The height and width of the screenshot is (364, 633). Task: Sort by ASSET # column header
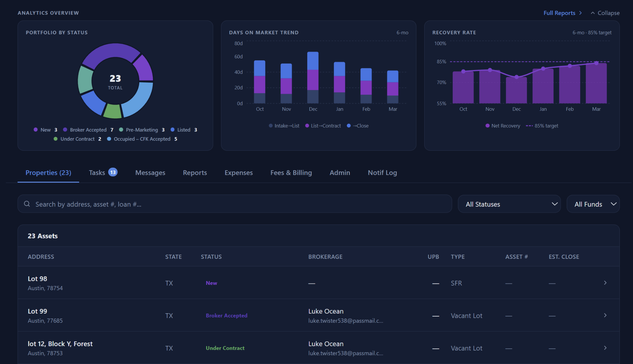pyautogui.click(x=517, y=257)
